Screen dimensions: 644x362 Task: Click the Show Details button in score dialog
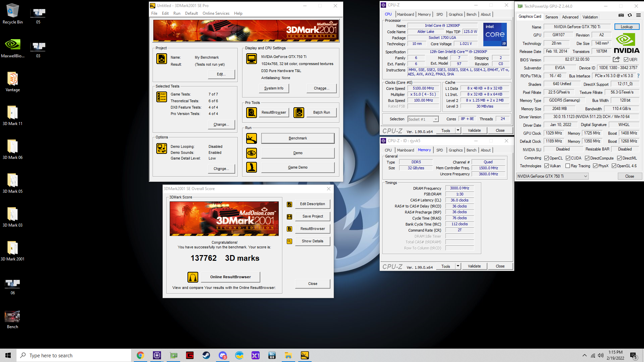[313, 241]
